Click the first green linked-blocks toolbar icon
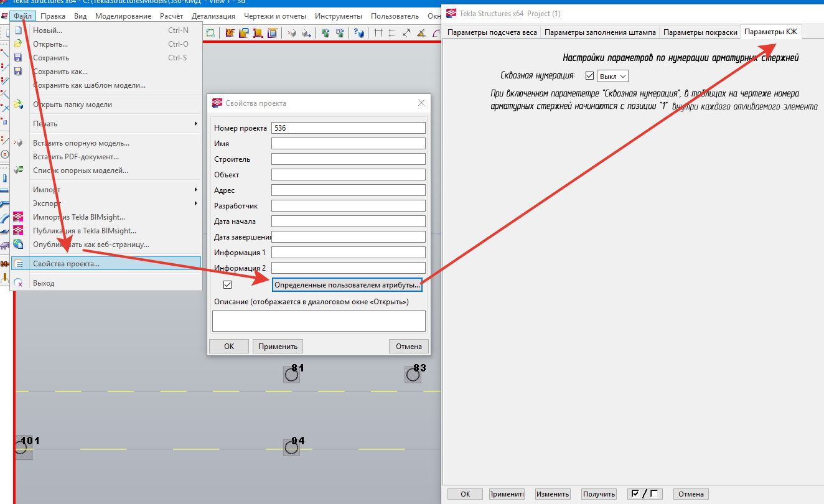Viewport: 824px width, 504px height. [x=325, y=33]
